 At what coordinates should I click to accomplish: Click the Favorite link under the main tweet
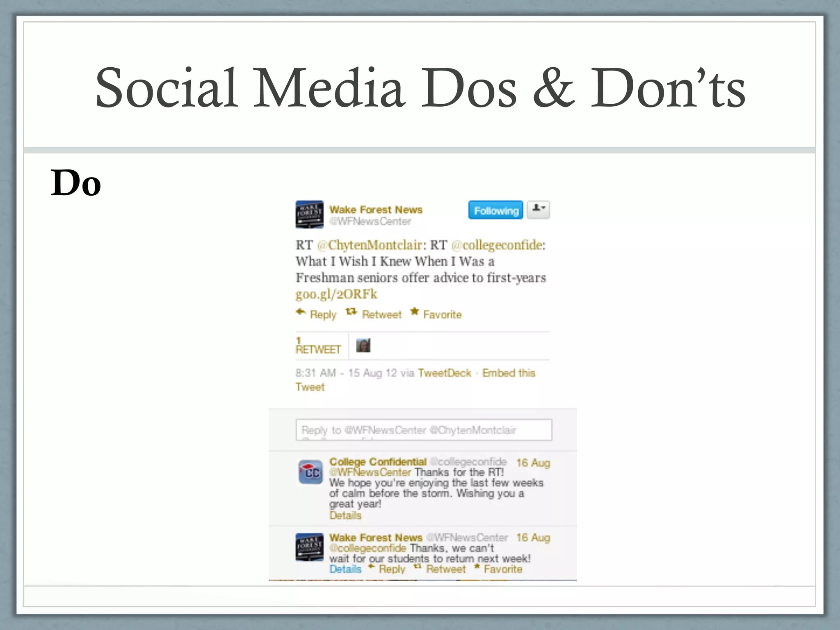click(442, 315)
